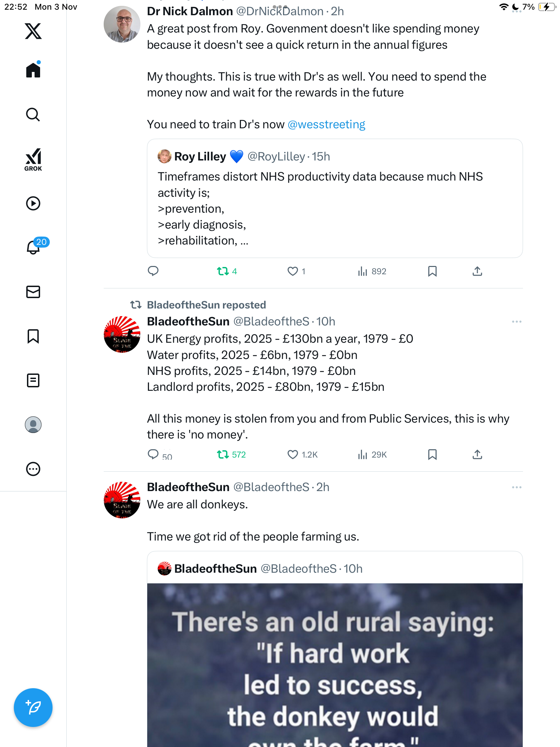Undo repost on UK Energy profits post
Screen dimensions: 560x747
(223, 454)
